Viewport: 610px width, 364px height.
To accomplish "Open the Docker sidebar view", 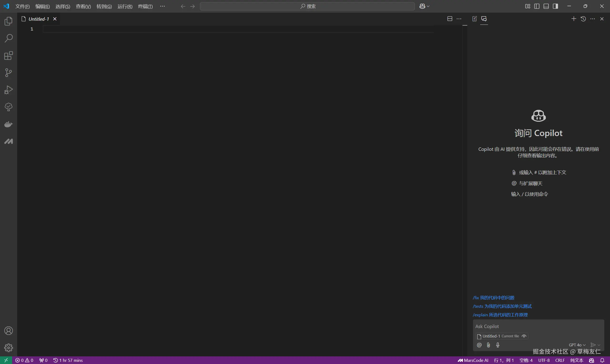I will 9,124.
